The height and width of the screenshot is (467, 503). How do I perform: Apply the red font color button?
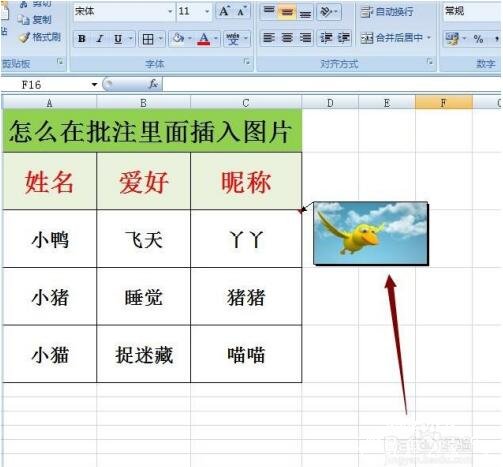tap(204, 39)
